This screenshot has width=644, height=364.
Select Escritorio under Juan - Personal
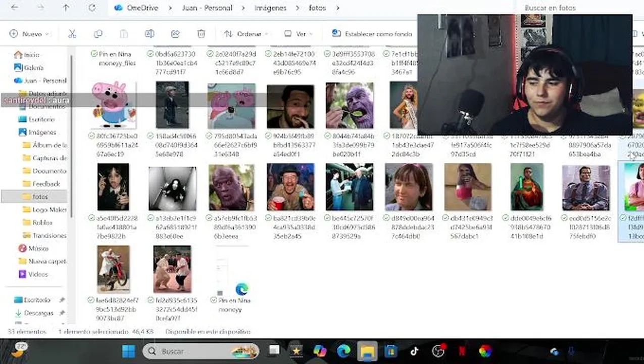point(41,119)
